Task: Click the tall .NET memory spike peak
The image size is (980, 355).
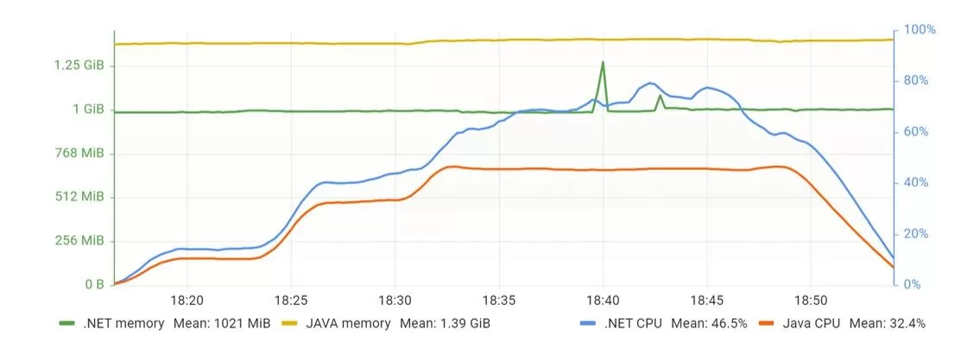Action: [x=603, y=62]
